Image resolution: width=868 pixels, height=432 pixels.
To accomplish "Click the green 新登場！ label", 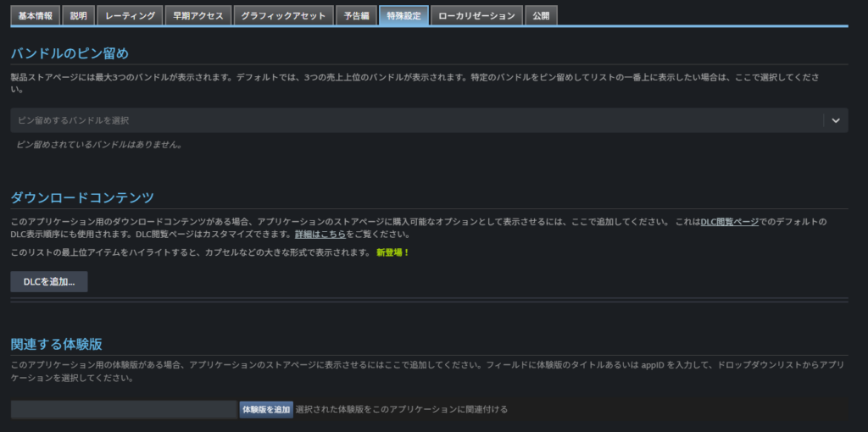I will [x=392, y=252].
